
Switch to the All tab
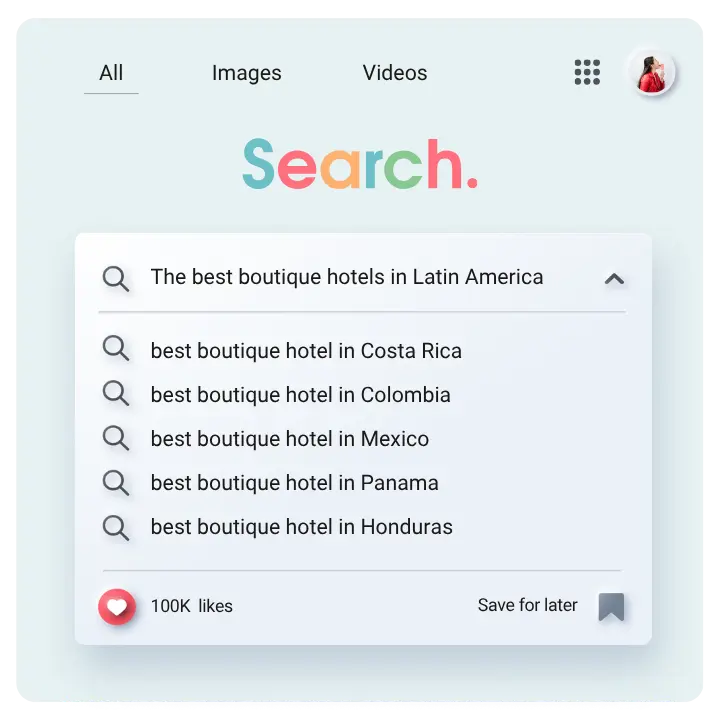point(111,73)
